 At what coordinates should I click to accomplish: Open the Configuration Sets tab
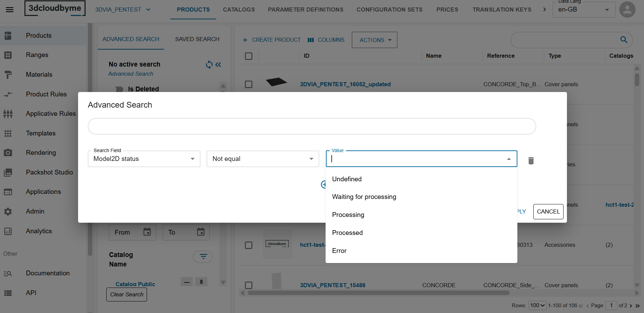click(389, 10)
